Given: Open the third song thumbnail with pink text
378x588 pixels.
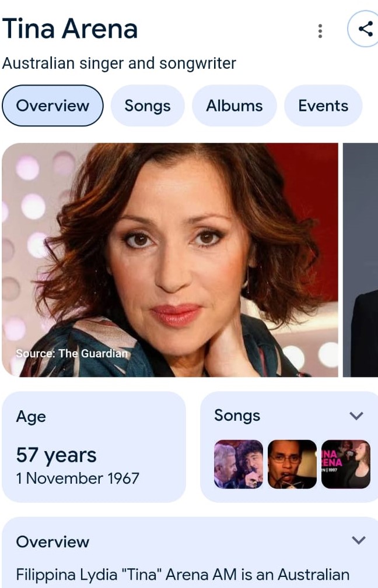Looking at the screenshot, I should coord(345,464).
